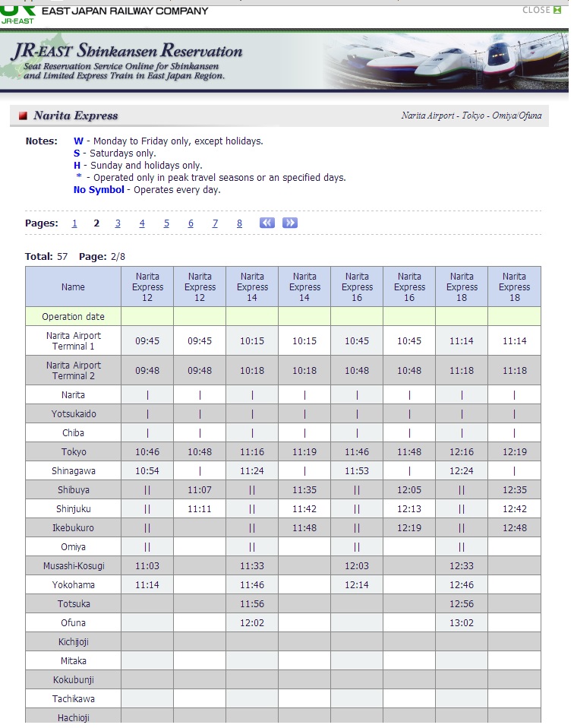Click the 'Totsuka' station row label
The image size is (574, 728).
[74, 604]
